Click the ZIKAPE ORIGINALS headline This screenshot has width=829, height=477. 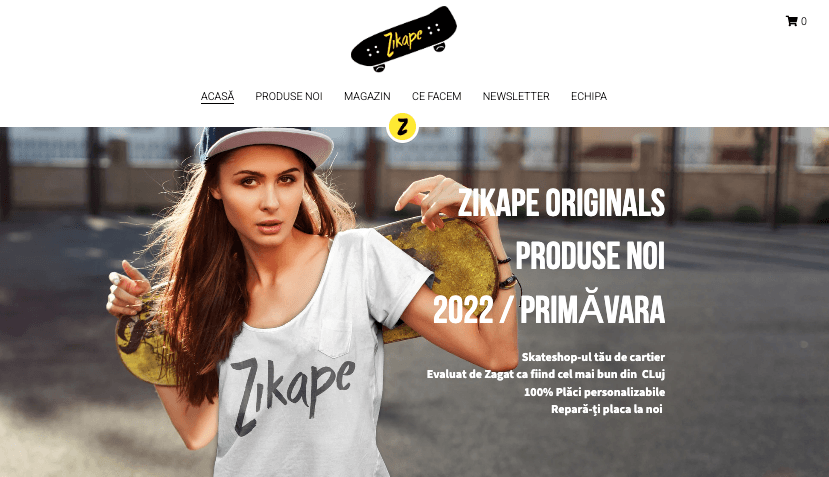[x=561, y=203]
